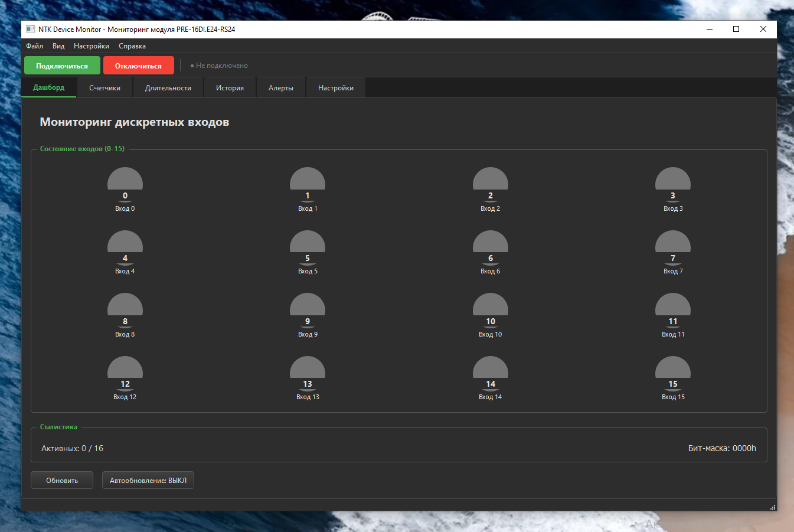
Task: Click the Input 15 status indicator
Action: click(672, 373)
